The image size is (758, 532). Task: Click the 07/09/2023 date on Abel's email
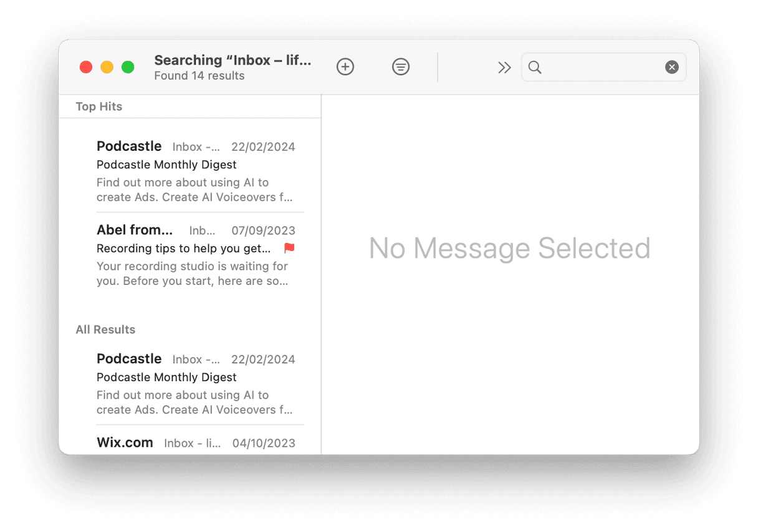(x=263, y=230)
